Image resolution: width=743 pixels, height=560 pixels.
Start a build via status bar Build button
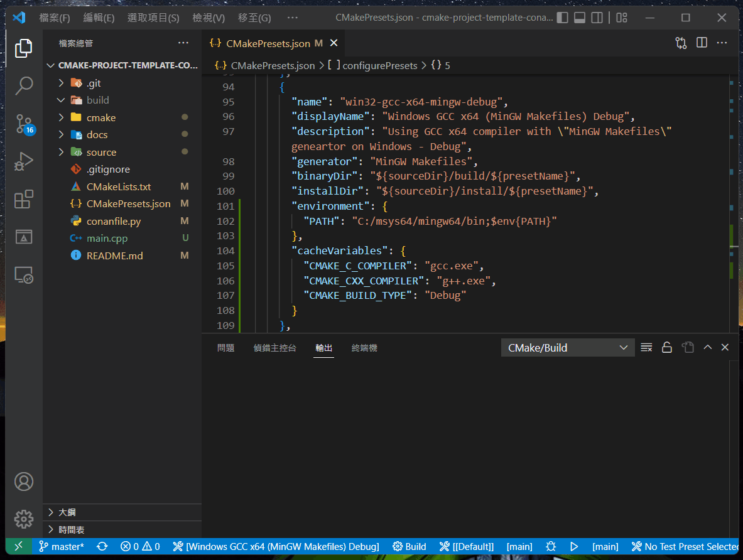[x=409, y=547]
